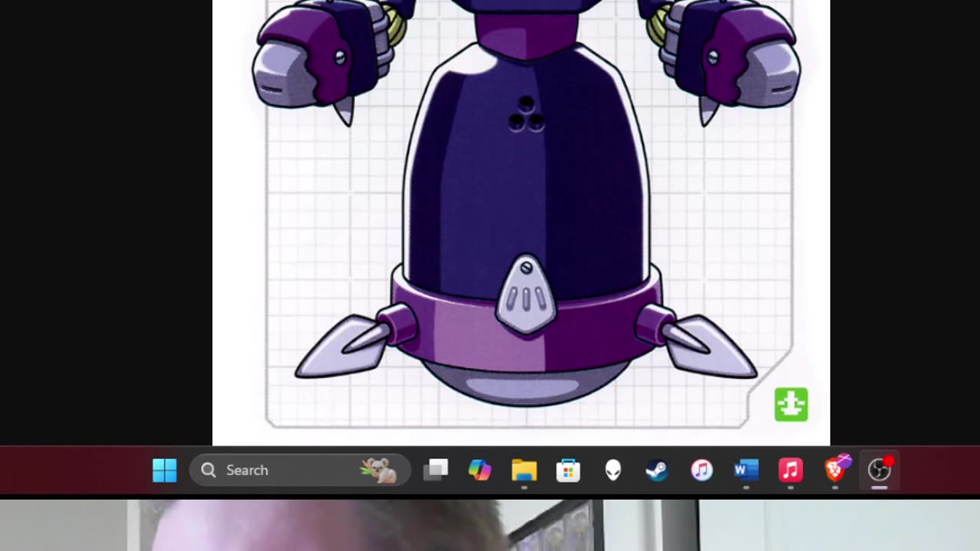Open File Explorer folder icon
Viewport: 980px width, 551px height.
click(x=524, y=470)
